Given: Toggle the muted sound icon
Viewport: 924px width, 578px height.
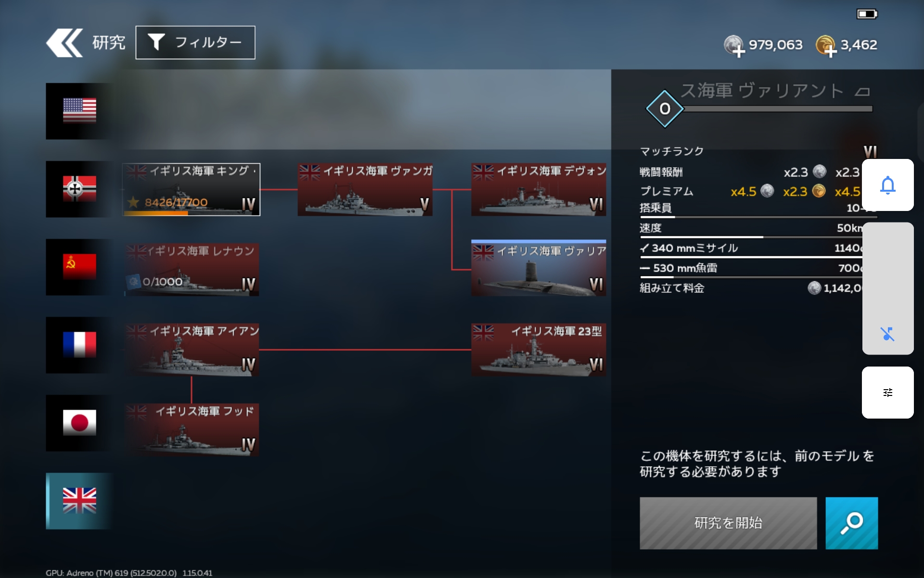Looking at the screenshot, I should coord(887,334).
